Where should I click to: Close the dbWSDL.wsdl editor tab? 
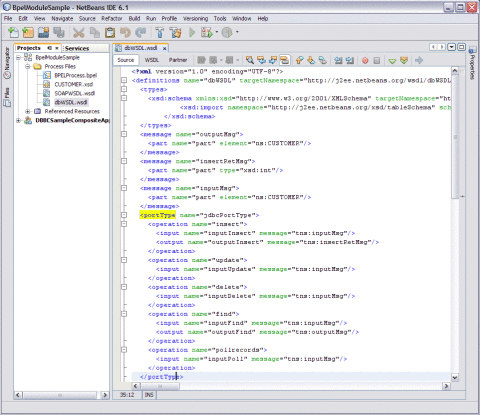pos(164,48)
